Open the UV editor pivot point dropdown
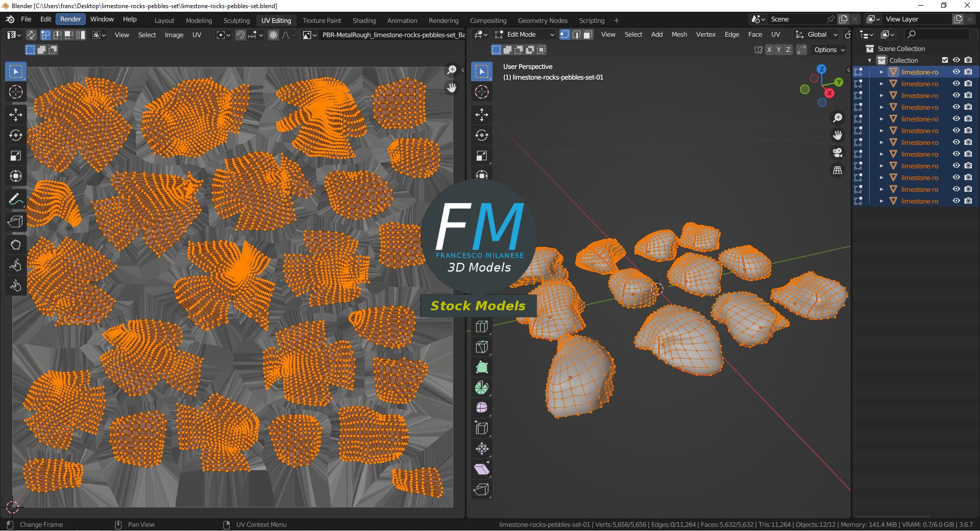Screen dimensions: 980x531 tap(223, 35)
